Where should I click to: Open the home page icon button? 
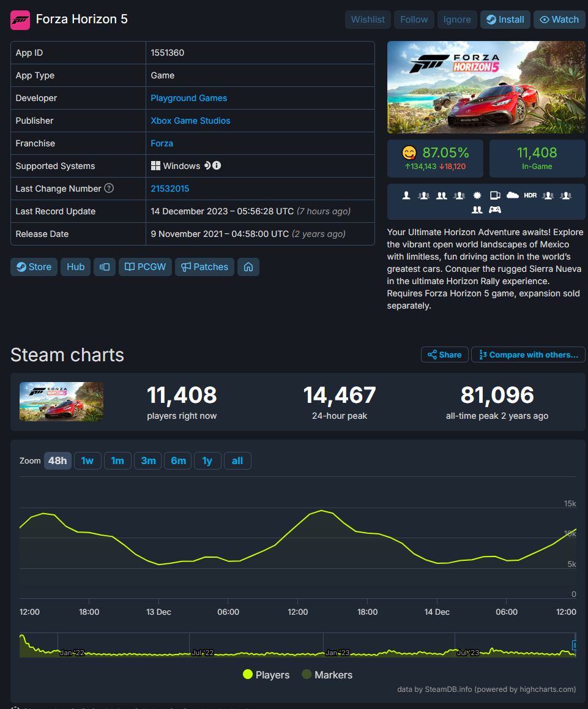tap(248, 267)
